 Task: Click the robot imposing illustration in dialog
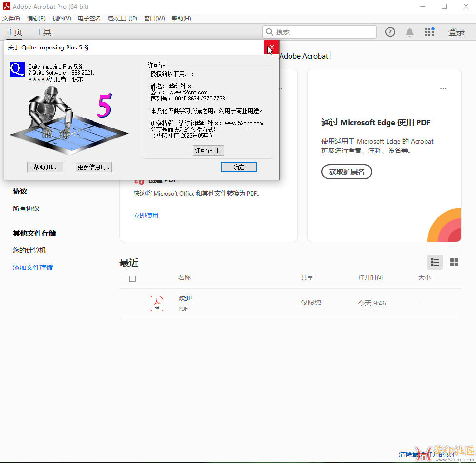(69, 119)
